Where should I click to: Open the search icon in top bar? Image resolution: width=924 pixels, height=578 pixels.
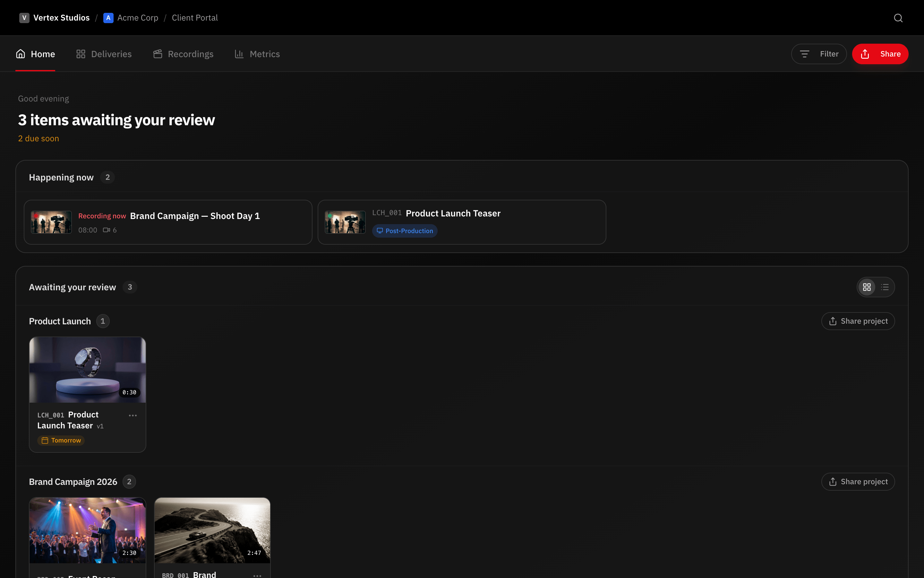click(898, 18)
